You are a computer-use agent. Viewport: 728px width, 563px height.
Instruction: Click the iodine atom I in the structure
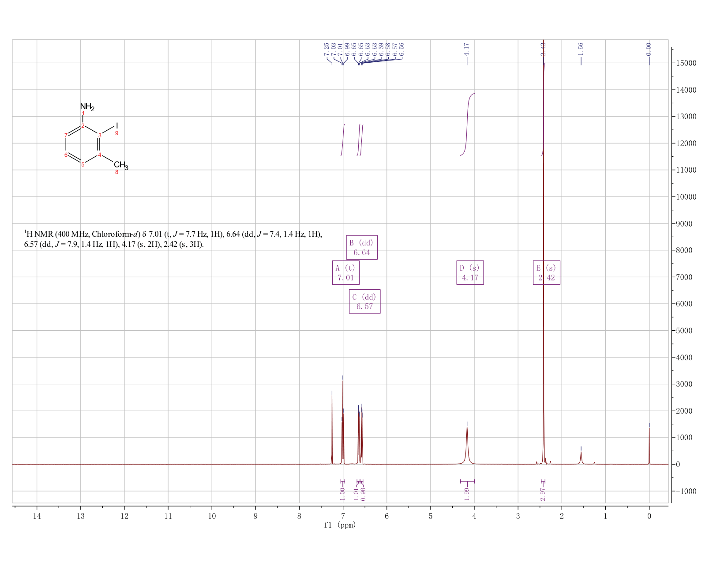117,125
